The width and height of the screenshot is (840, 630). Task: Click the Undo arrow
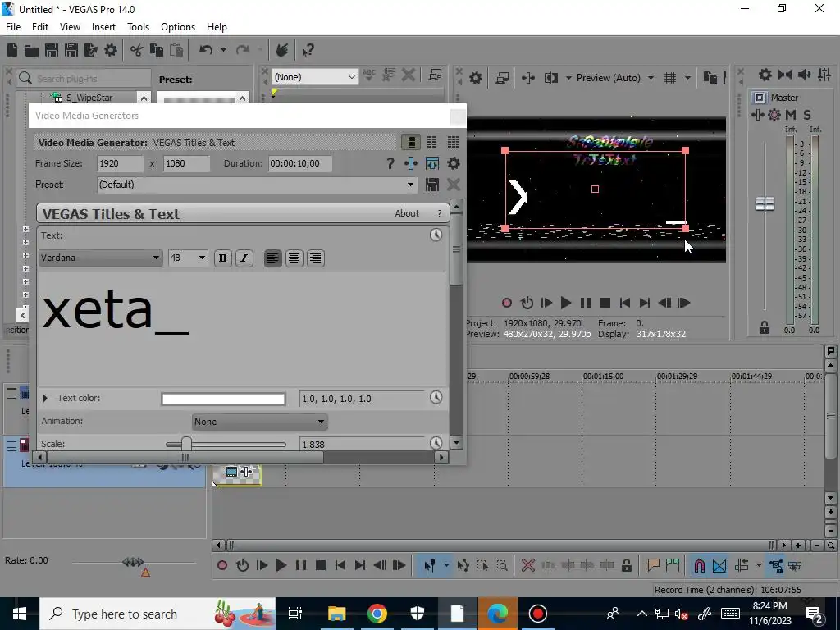click(x=206, y=50)
